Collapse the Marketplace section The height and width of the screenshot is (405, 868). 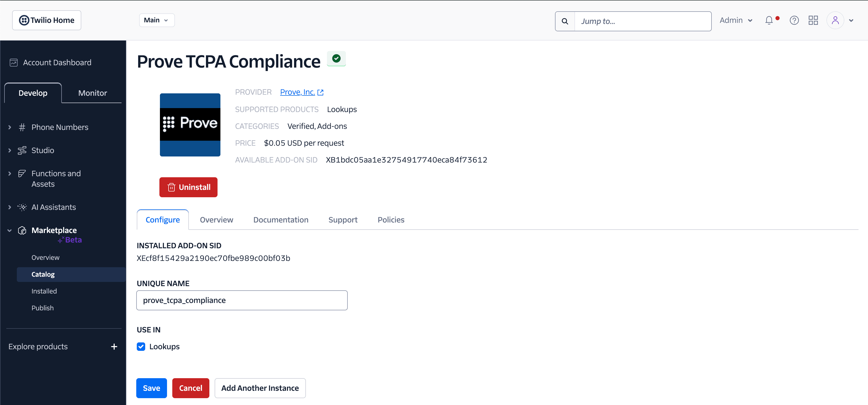click(x=9, y=230)
